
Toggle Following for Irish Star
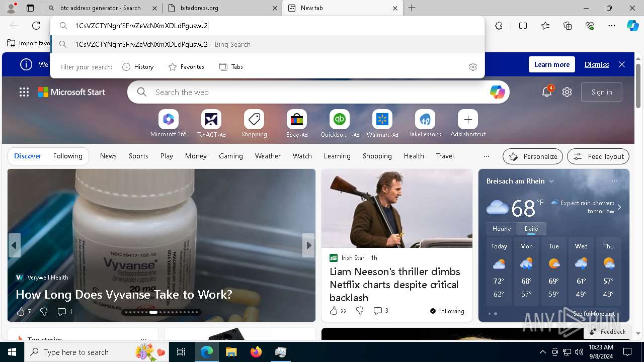tap(447, 311)
